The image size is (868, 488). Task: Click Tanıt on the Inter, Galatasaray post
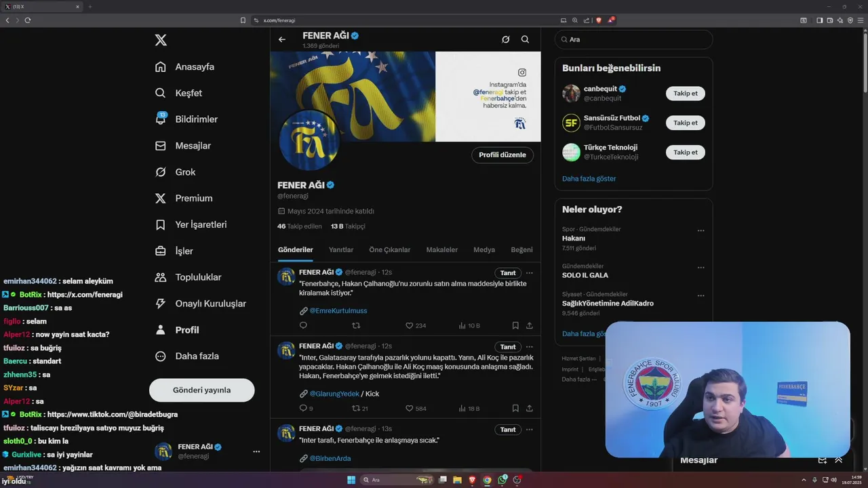[508, 346]
